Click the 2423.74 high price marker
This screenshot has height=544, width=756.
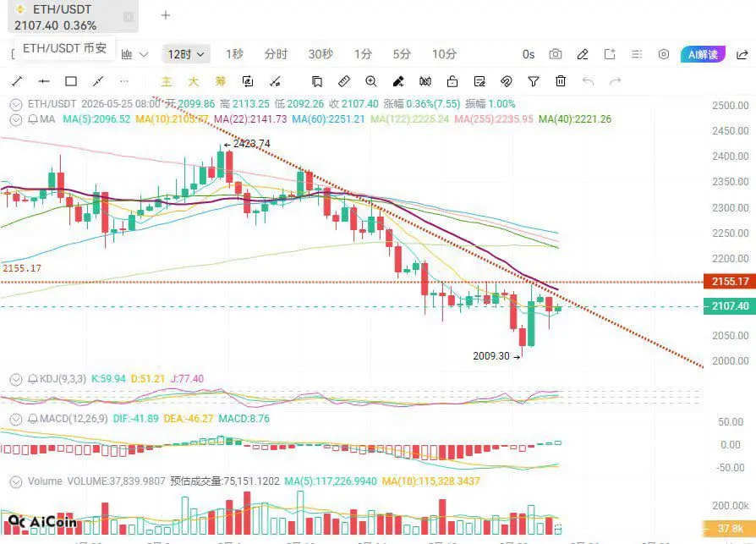247,144
